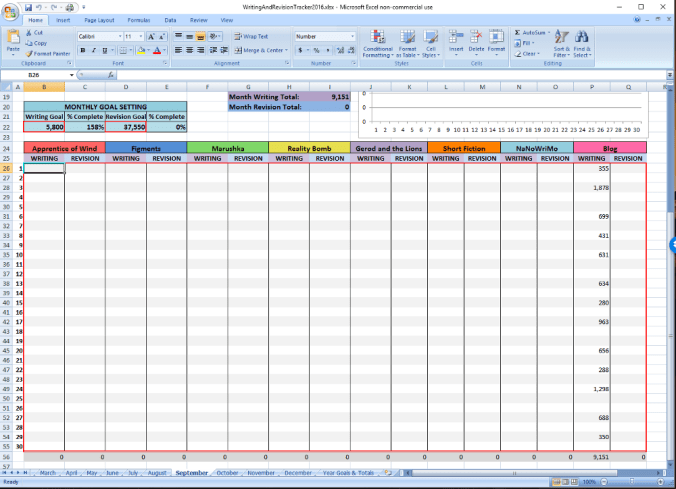This screenshot has height=489, width=676.
Task: Click the Find & Select icon
Action: [583, 43]
